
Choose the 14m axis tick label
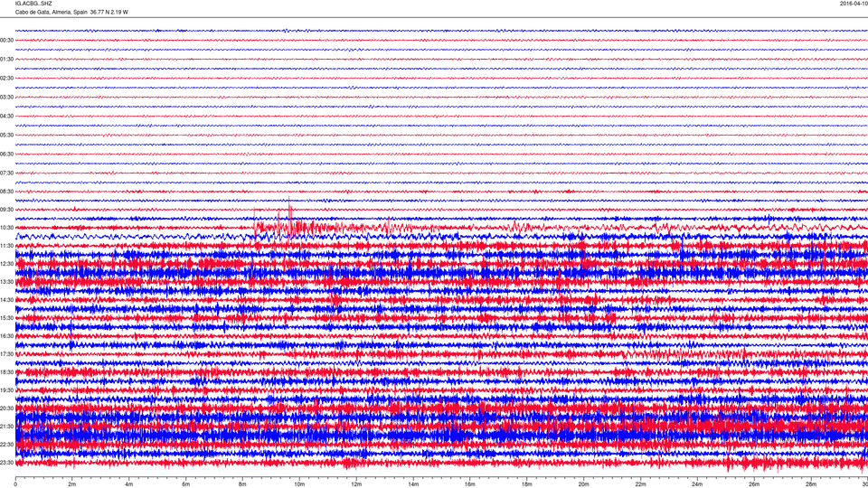click(x=413, y=484)
